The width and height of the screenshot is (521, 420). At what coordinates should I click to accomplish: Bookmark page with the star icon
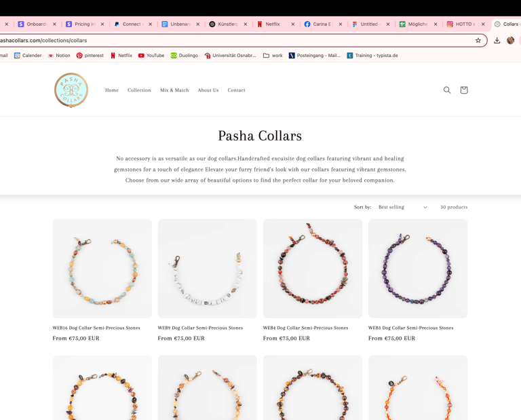[x=478, y=41]
